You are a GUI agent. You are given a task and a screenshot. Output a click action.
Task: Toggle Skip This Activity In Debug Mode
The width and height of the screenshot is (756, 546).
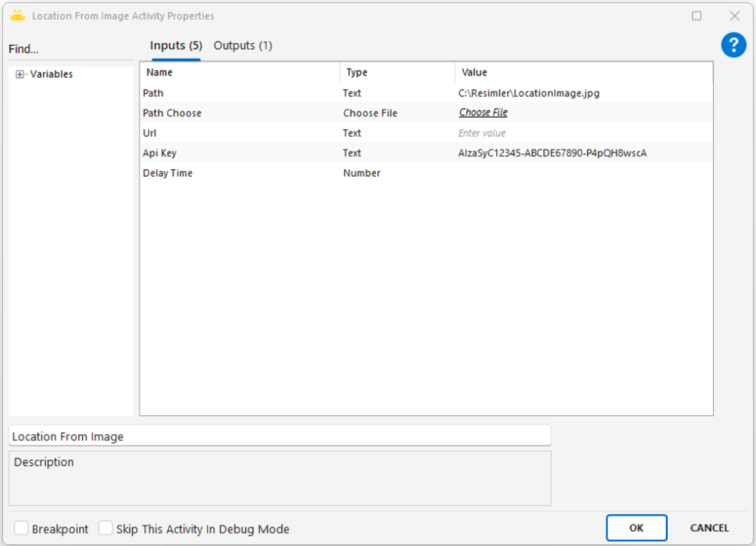coord(106,528)
